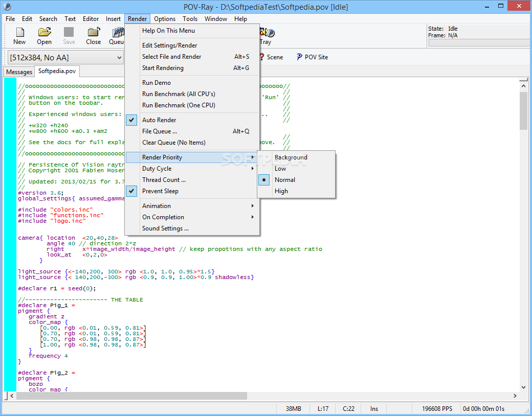The height and width of the screenshot is (416, 532).
Task: Open the Edit menu
Action: point(27,19)
